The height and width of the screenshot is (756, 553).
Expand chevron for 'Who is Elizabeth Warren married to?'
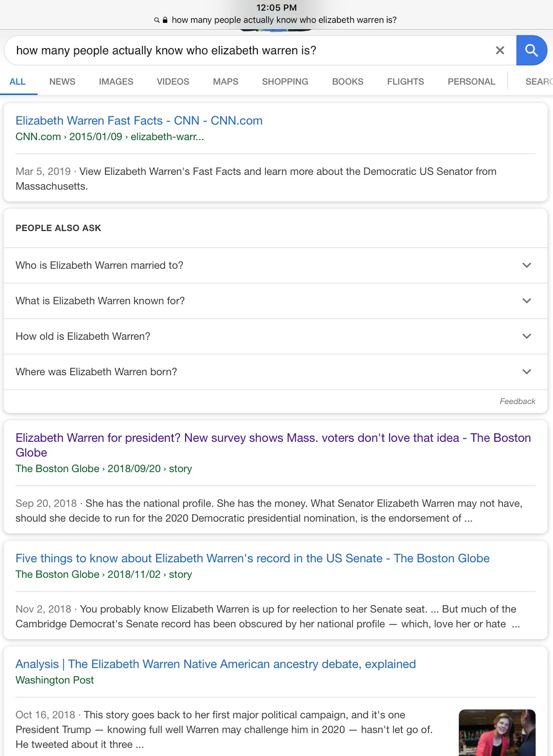point(527,265)
